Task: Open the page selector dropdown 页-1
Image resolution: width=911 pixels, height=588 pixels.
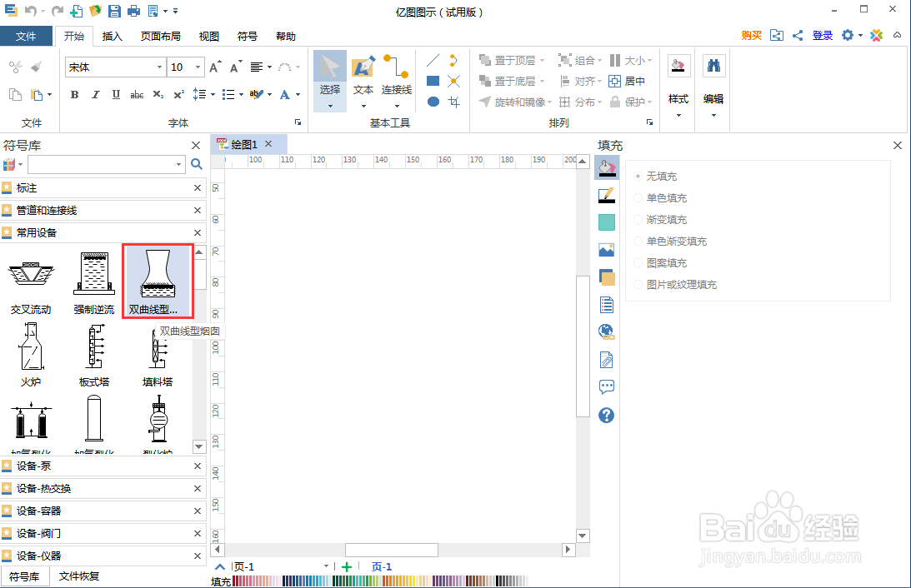Action: pos(326,566)
